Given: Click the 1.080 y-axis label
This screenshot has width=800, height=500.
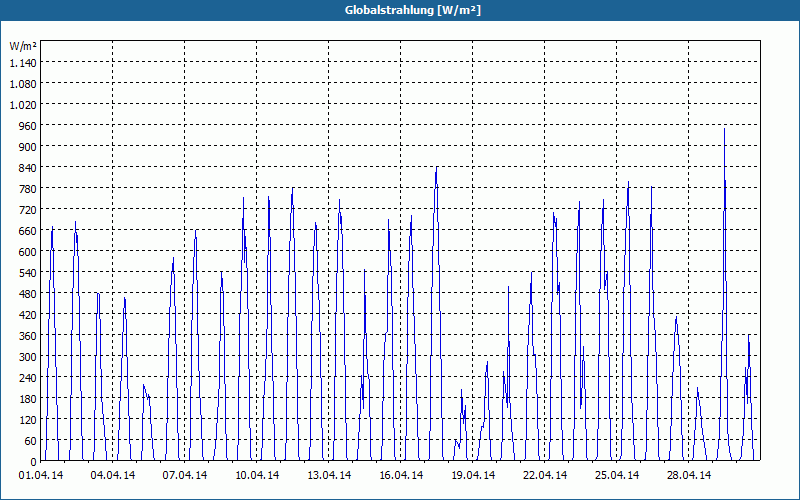Looking at the screenshot, I should (x=23, y=83).
